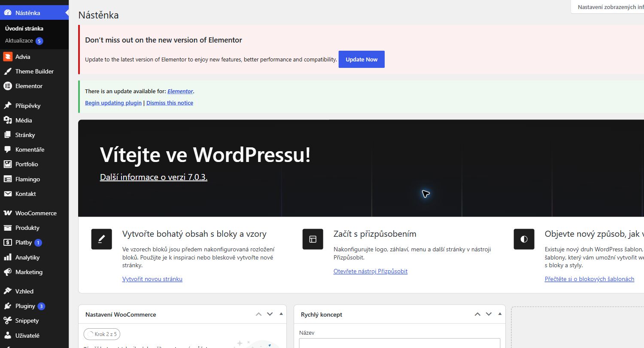Click the Update Now button
Screen dimensions: 644x348
pyautogui.click(x=361, y=59)
